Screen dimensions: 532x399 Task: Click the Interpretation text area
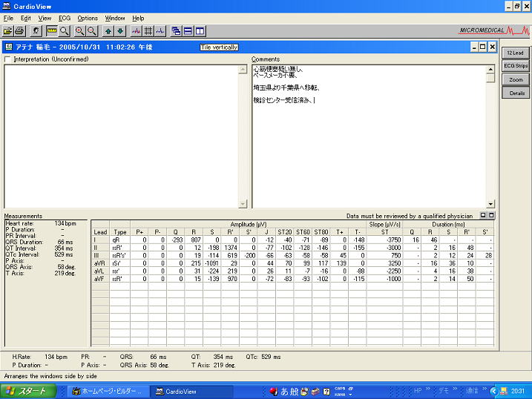tap(121, 136)
